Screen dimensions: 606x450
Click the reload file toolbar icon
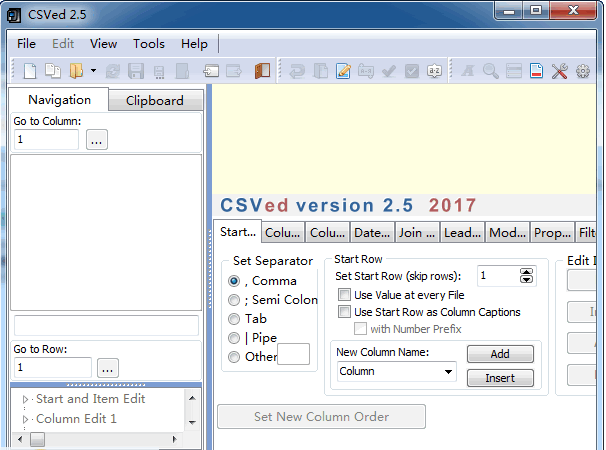click(x=113, y=72)
